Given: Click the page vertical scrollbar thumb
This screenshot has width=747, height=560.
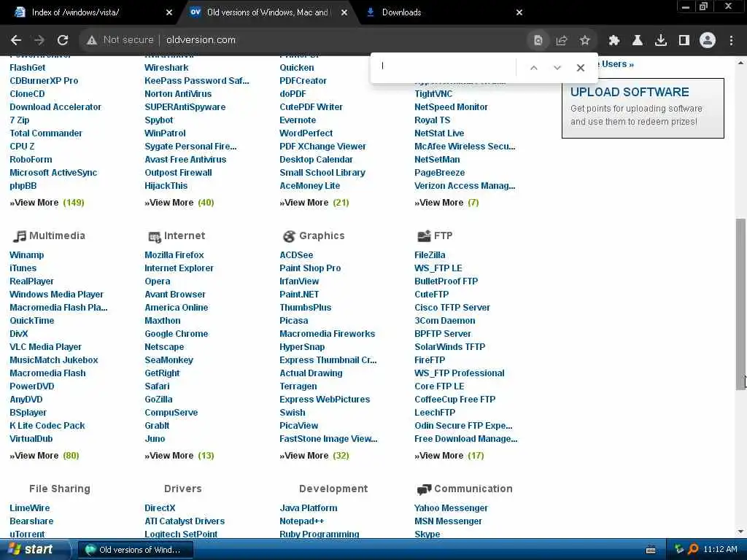Looking at the screenshot, I should 740,305.
